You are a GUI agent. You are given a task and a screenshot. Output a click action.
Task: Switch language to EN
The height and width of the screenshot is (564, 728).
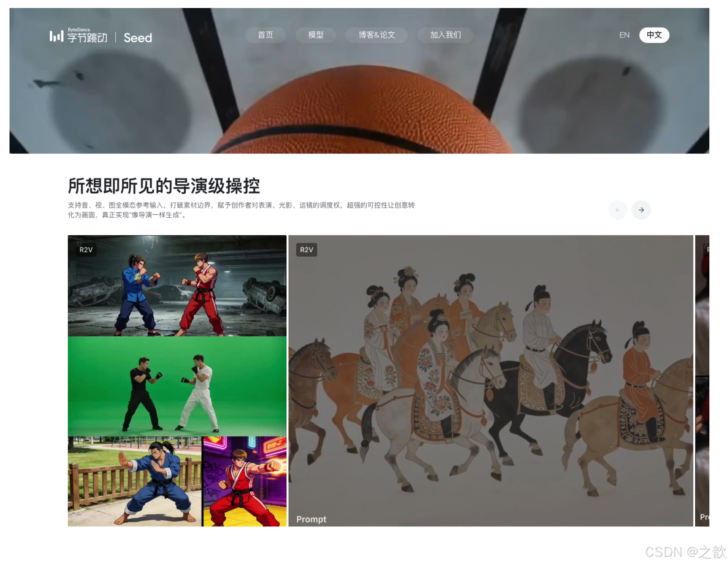tap(624, 35)
